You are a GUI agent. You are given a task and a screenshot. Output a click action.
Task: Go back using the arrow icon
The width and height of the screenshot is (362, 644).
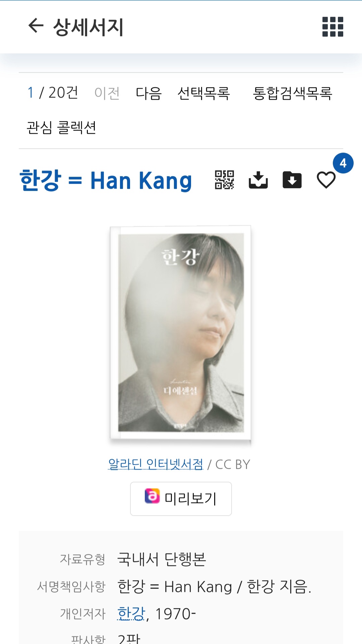pyautogui.click(x=36, y=26)
